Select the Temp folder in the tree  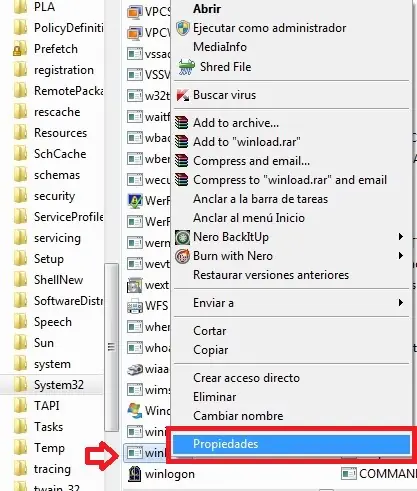[49, 448]
